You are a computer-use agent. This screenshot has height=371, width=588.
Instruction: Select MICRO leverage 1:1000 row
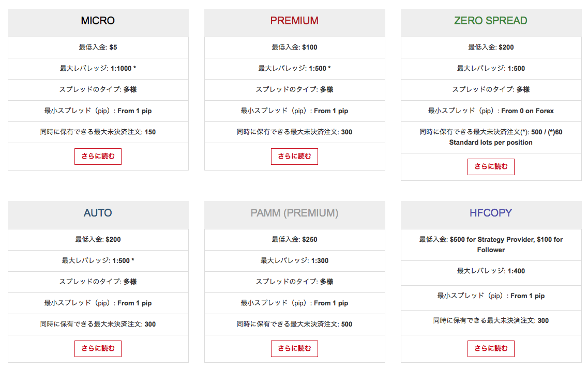coord(98,69)
